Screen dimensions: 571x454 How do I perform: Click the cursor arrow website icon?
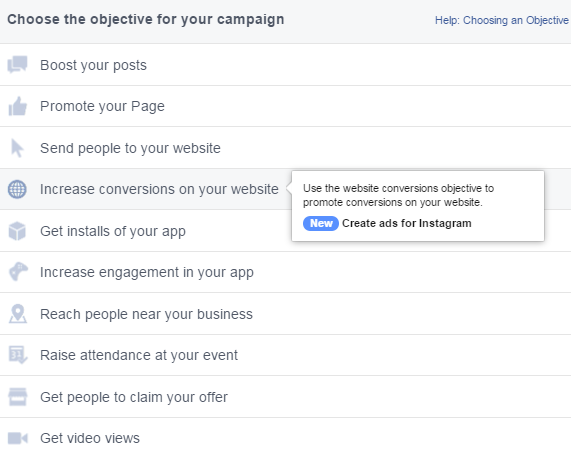tap(17, 148)
